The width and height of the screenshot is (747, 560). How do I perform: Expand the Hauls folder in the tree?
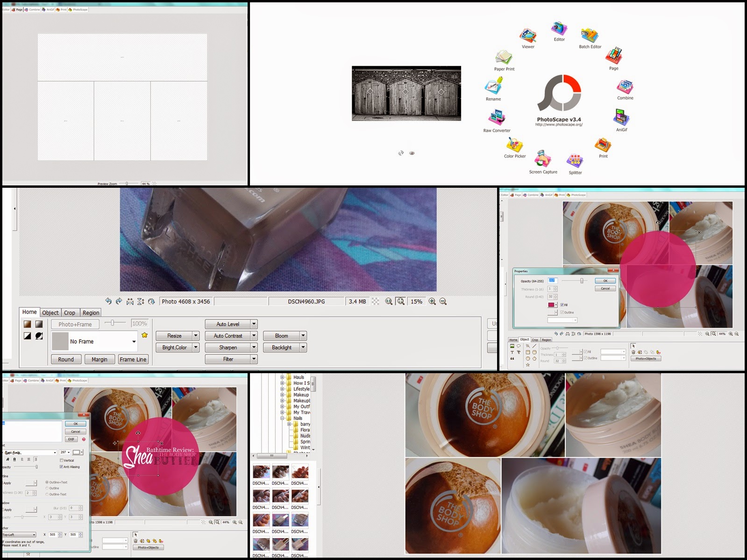[282, 377]
